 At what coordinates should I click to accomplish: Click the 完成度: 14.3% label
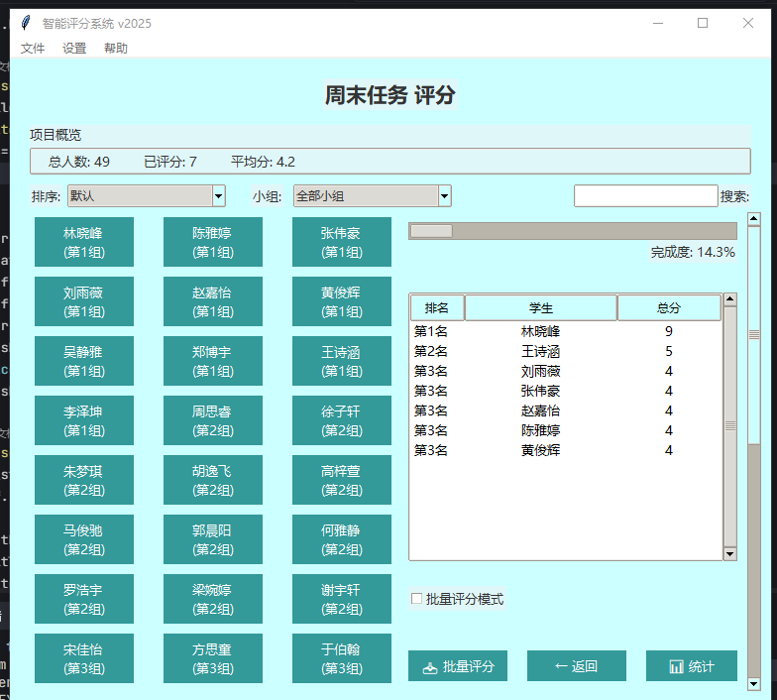(x=693, y=252)
